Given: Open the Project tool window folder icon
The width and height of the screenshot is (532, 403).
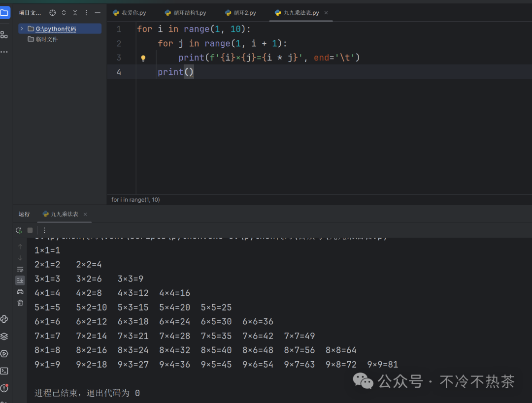Looking at the screenshot, I should (4, 13).
